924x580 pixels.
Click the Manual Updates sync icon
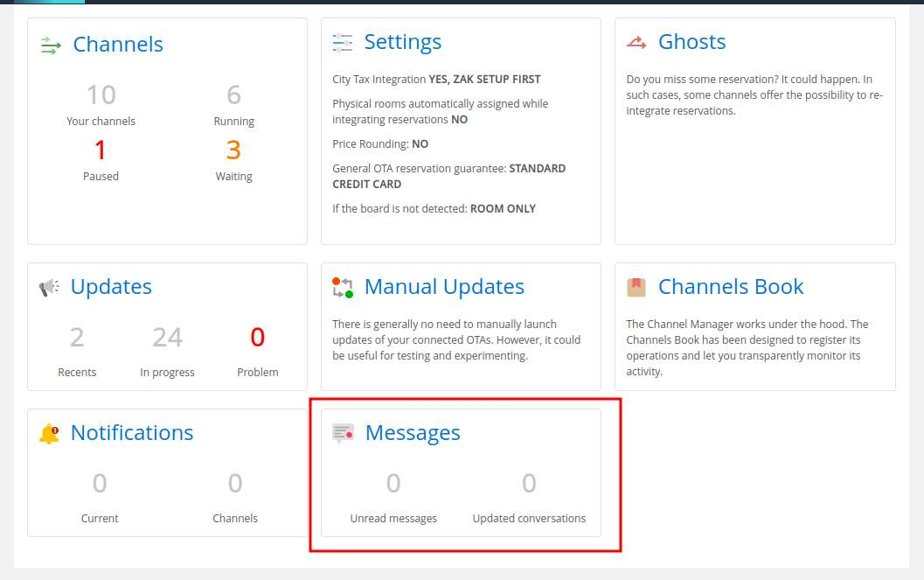[343, 287]
